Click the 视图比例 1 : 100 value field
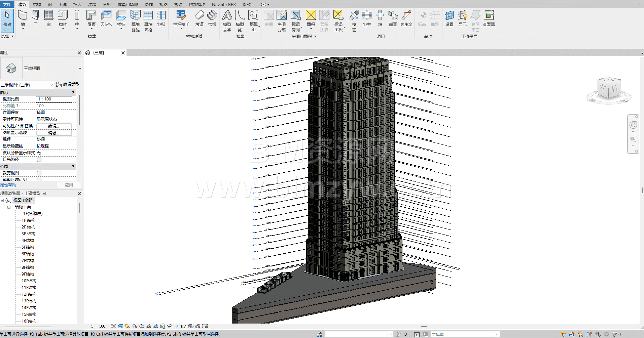The height and width of the screenshot is (338, 644). 54,99
